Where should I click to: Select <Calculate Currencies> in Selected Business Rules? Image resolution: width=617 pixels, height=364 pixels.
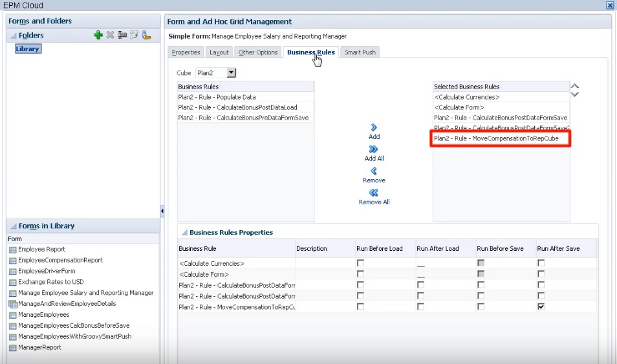coord(501,97)
